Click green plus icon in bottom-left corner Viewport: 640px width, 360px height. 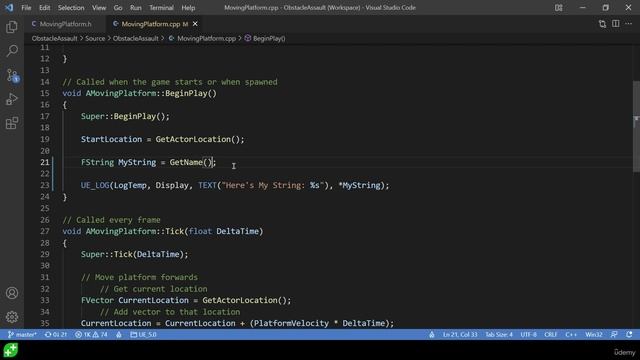(x=11, y=350)
